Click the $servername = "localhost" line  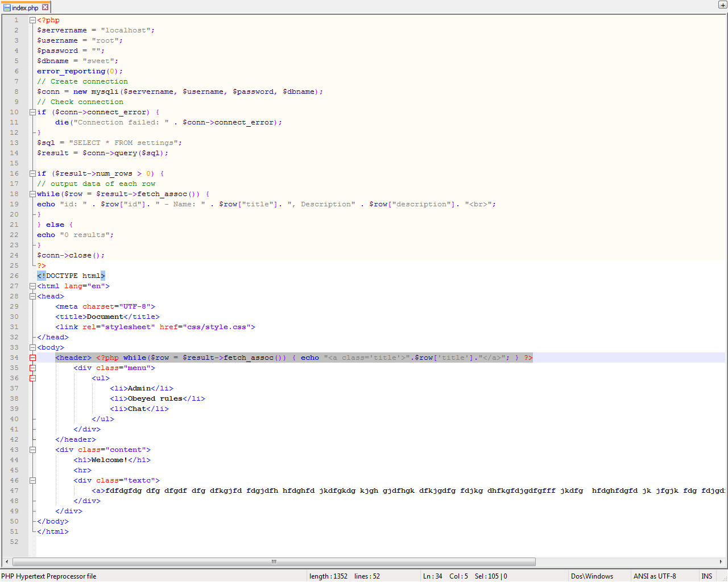pos(96,30)
